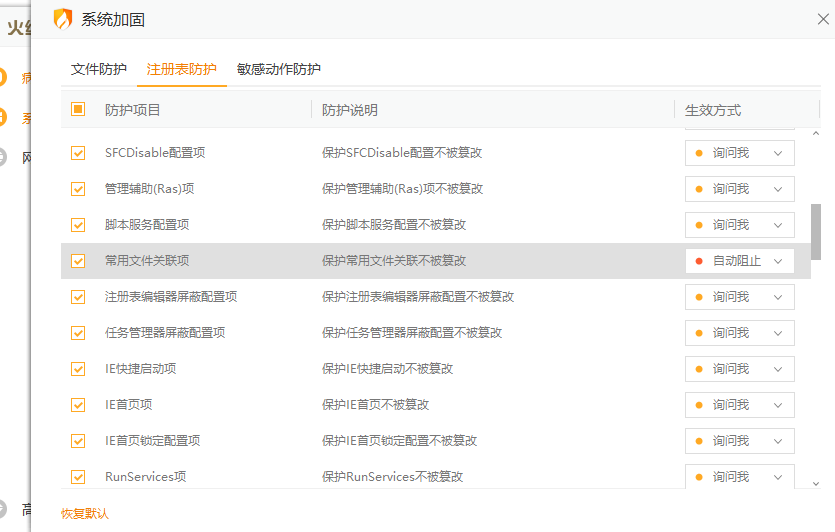
Task: Select the 注册表防护 tab
Action: pos(181,69)
